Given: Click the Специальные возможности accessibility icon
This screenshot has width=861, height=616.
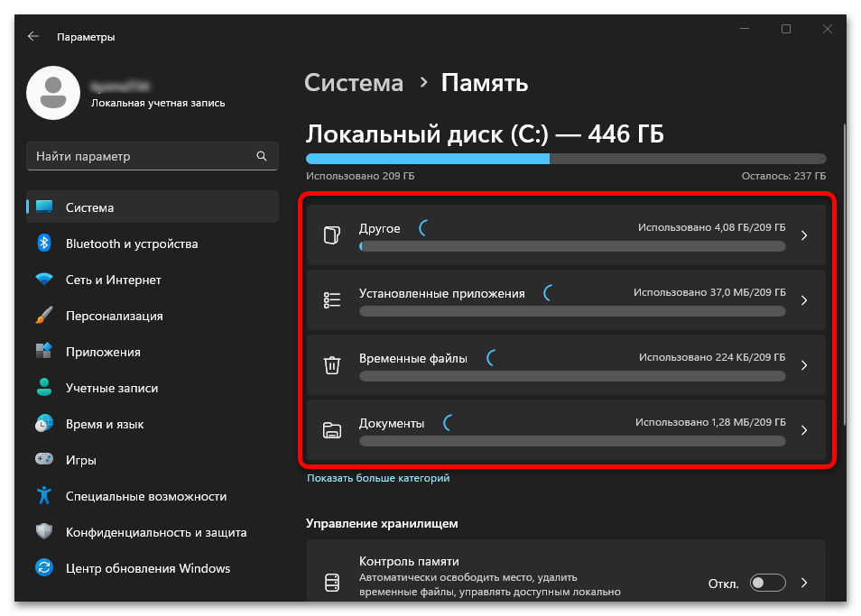Looking at the screenshot, I should tap(44, 495).
